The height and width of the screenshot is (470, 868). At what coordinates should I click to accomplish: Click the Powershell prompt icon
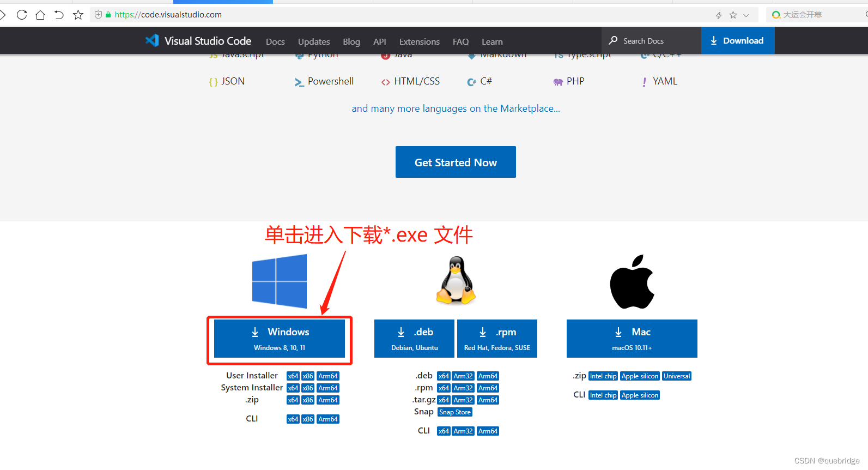(x=299, y=82)
